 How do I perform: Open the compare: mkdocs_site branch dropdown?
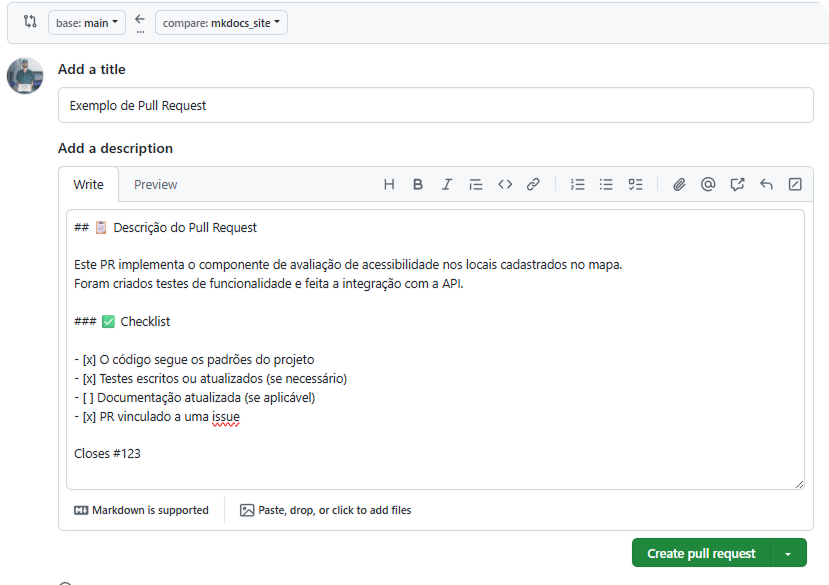coord(221,23)
